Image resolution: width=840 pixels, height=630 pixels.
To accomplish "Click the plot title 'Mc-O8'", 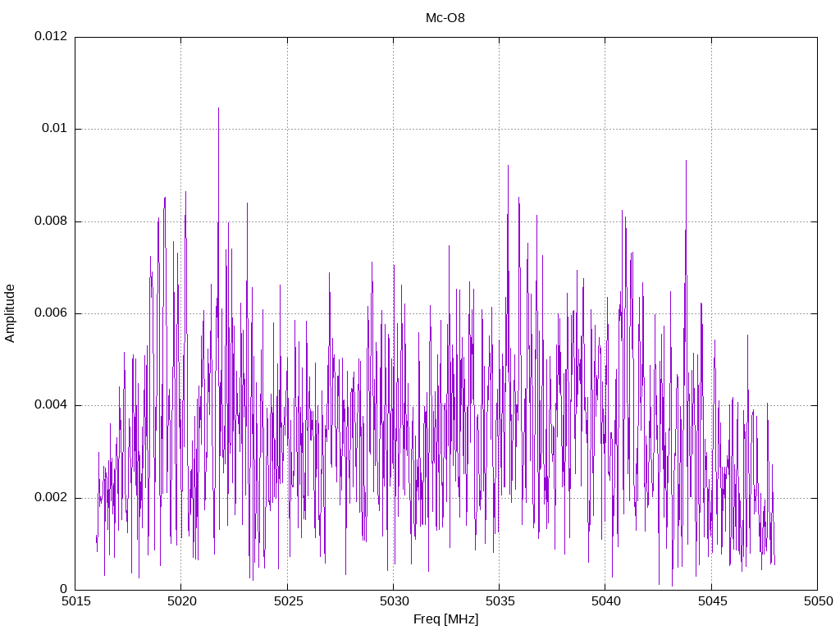I will [x=445, y=18].
